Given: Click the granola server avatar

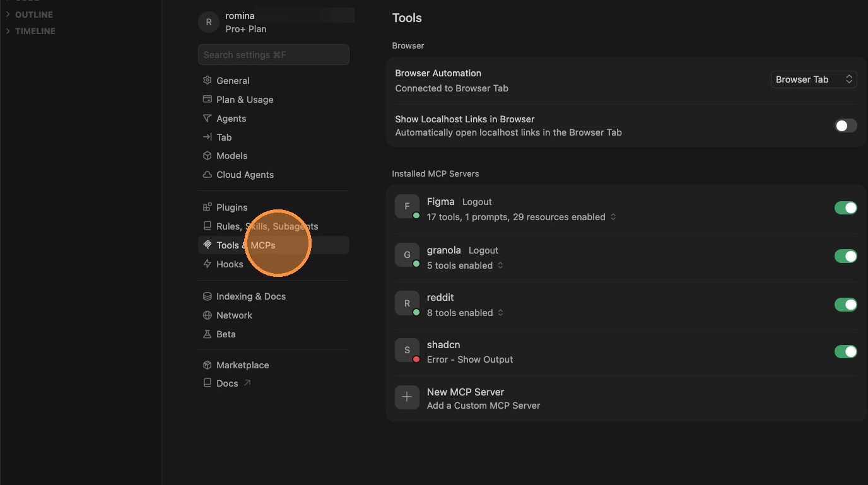Looking at the screenshot, I should coord(407,255).
